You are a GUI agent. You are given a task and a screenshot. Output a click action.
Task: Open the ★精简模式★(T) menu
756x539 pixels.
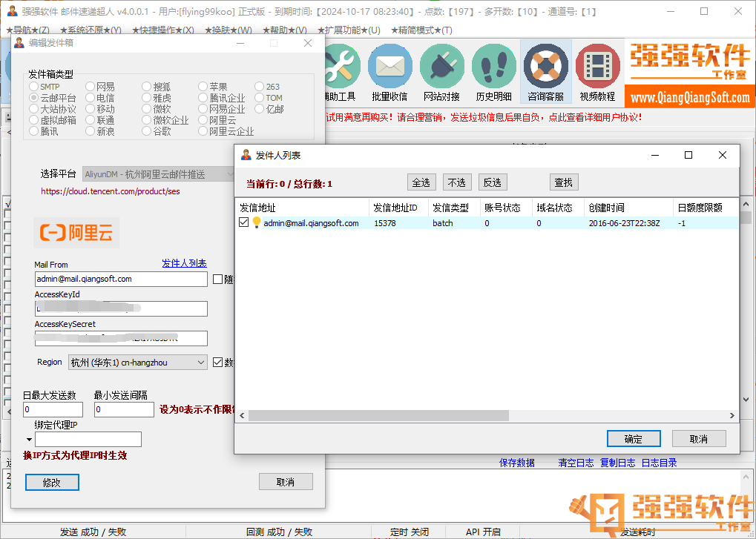click(x=421, y=30)
